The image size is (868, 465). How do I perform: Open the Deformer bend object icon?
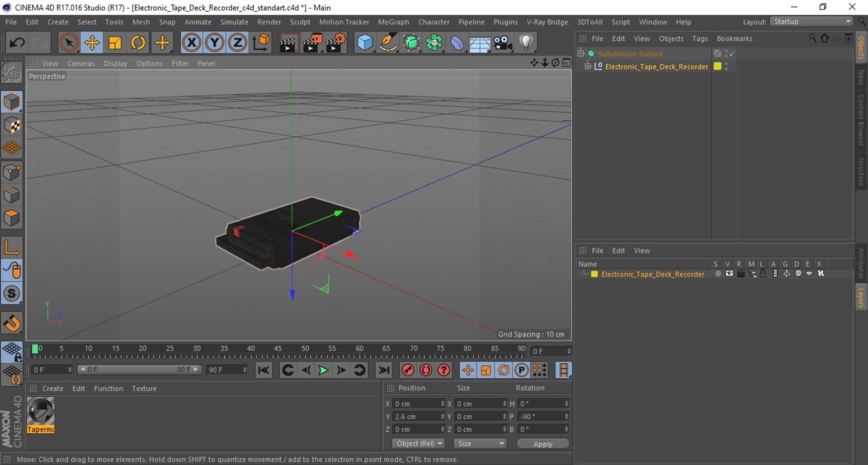pos(457,43)
